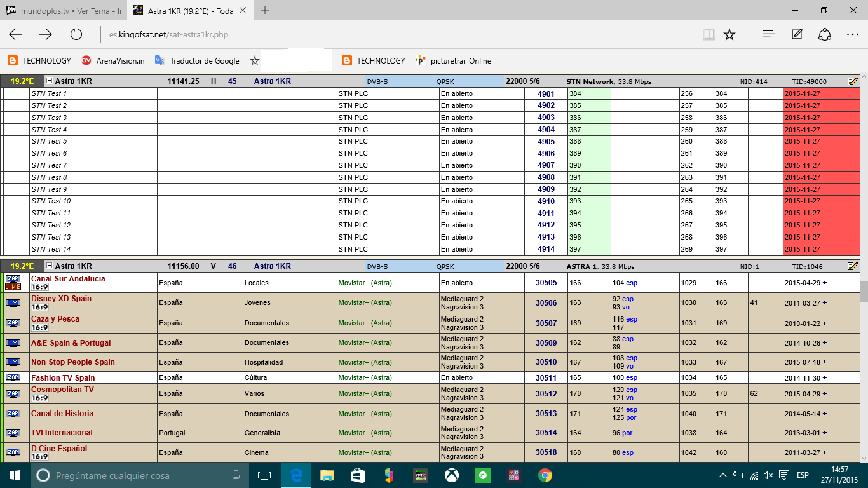Click the TV icon beside A&E Spain & Portugal

pos(13,342)
